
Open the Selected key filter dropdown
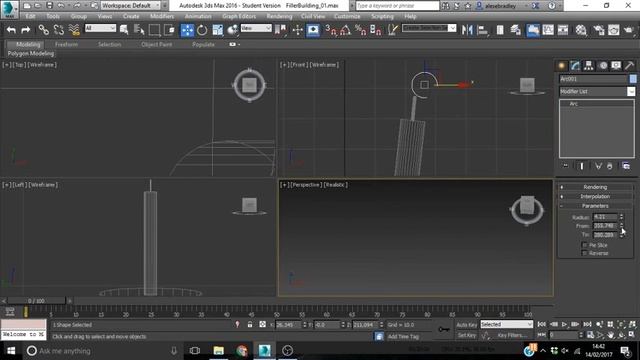point(507,324)
